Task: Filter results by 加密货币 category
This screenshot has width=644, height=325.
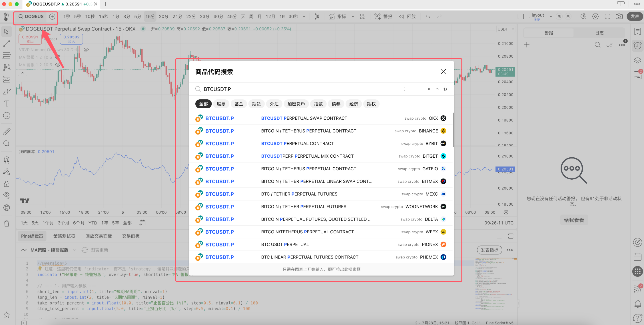Action: (296, 104)
